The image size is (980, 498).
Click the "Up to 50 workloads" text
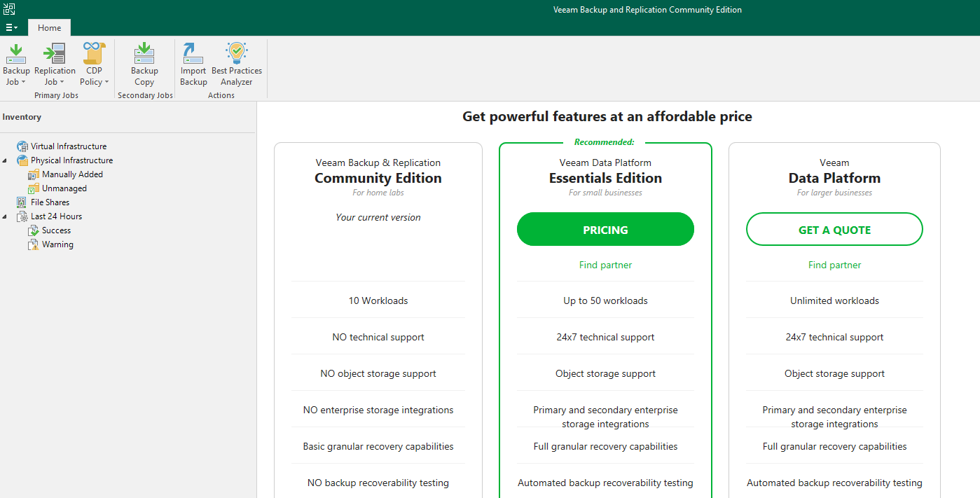pyautogui.click(x=605, y=300)
